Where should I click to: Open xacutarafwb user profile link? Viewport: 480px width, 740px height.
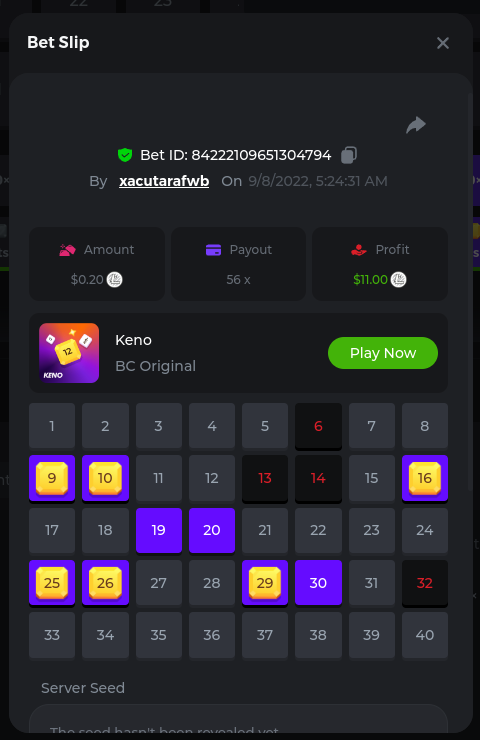click(x=164, y=181)
